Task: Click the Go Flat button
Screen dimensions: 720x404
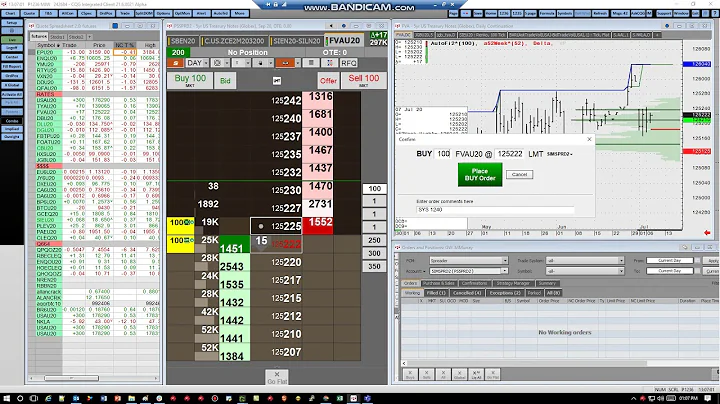Action: click(x=277, y=377)
